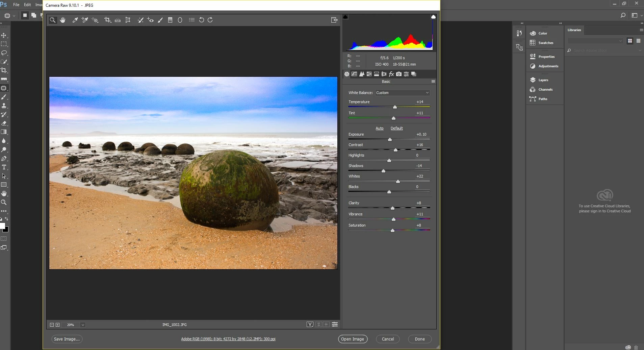The height and width of the screenshot is (350, 644).
Task: Select the White Balance eyedropper tool
Action: tap(75, 20)
